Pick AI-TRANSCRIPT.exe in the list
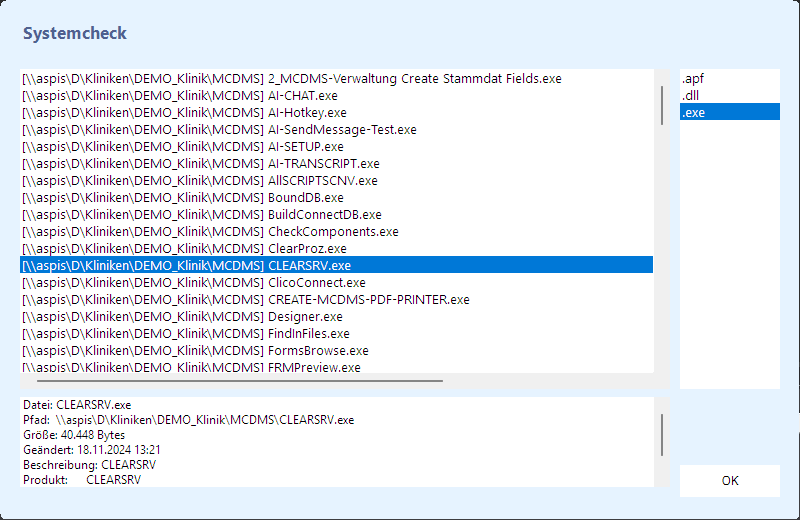Image resolution: width=800 pixels, height=520 pixels. (200, 163)
